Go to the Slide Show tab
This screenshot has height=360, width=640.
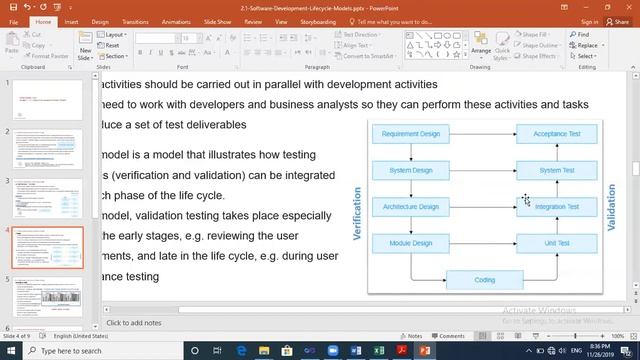point(218,22)
